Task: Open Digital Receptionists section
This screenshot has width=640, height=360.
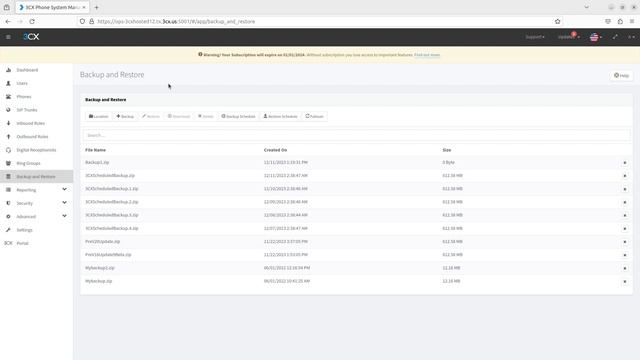Action: [x=36, y=150]
